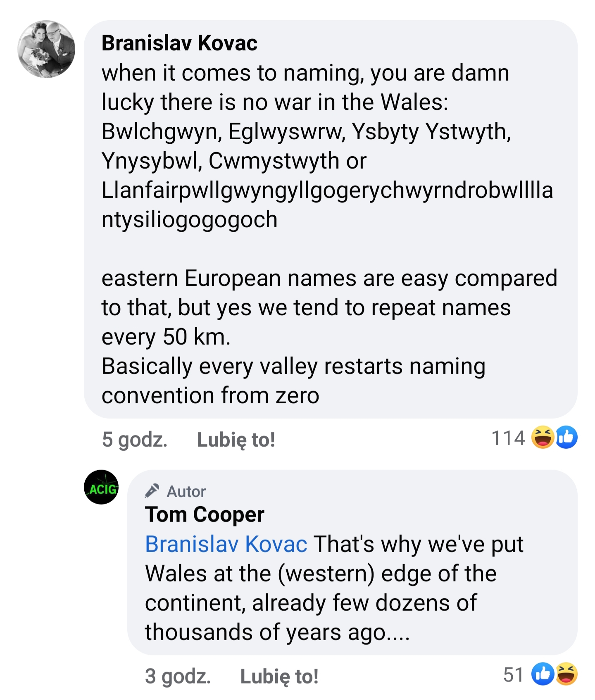Open Branislav Kovac's wedding profile photo
The image size is (595, 700).
coord(46,49)
